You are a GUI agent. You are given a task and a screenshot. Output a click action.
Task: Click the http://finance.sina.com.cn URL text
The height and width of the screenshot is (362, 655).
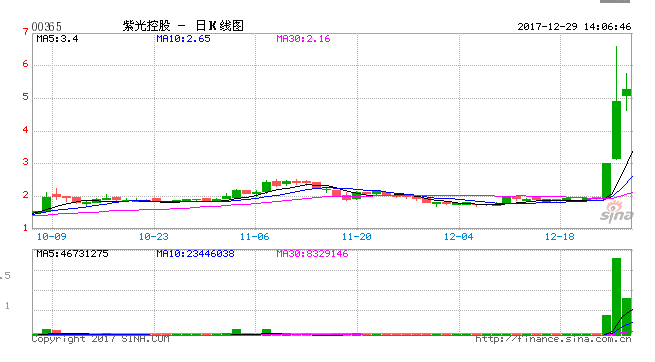pos(553,339)
